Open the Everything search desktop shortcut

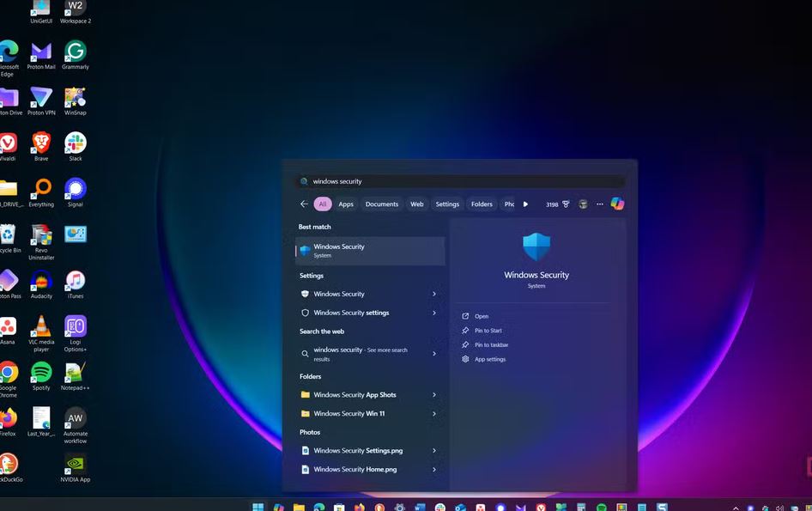click(x=41, y=192)
